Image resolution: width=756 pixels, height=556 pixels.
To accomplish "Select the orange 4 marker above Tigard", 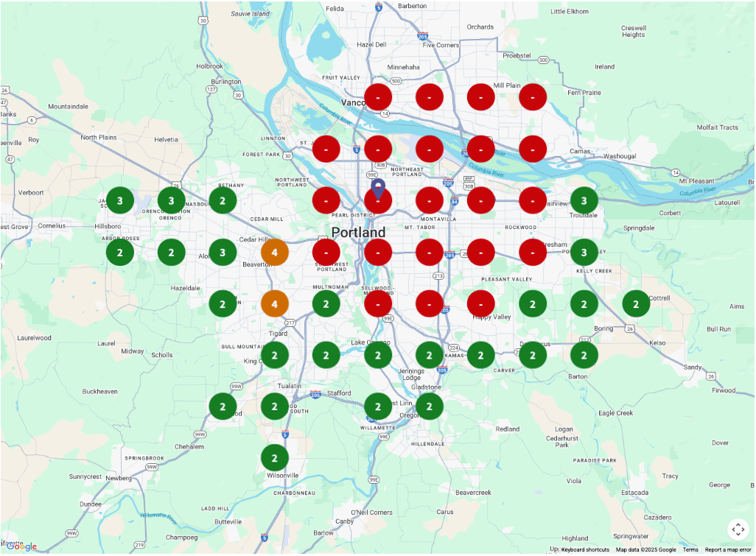I will (274, 304).
